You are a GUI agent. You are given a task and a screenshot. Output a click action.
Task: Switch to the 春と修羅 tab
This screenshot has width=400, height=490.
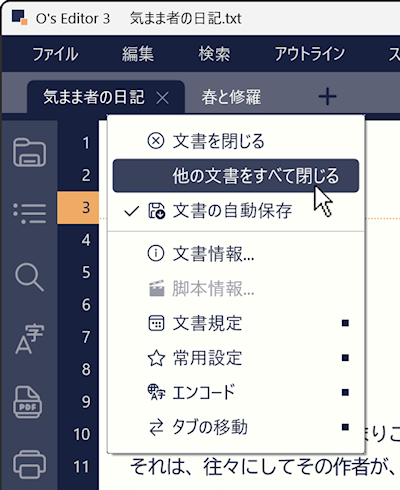pyautogui.click(x=231, y=97)
